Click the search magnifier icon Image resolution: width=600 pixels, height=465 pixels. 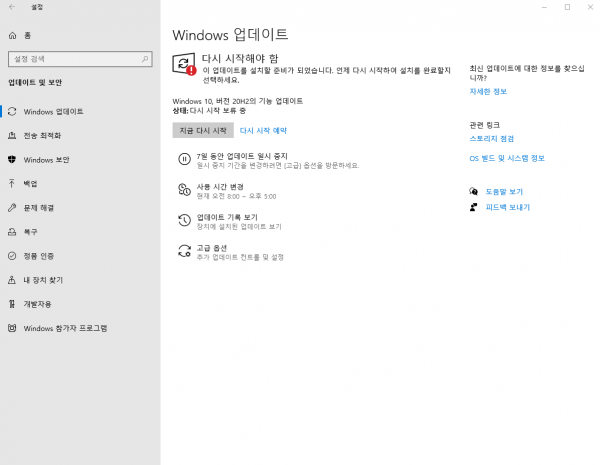coord(145,59)
